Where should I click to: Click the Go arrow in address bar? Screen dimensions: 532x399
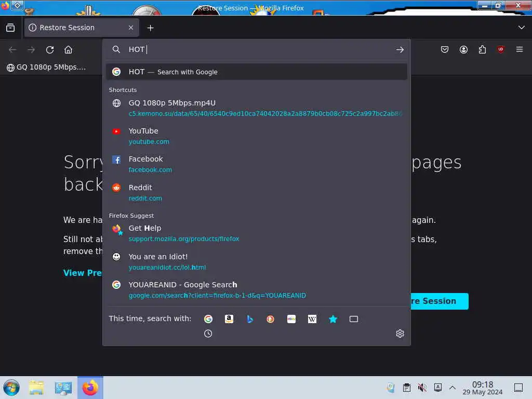400,49
